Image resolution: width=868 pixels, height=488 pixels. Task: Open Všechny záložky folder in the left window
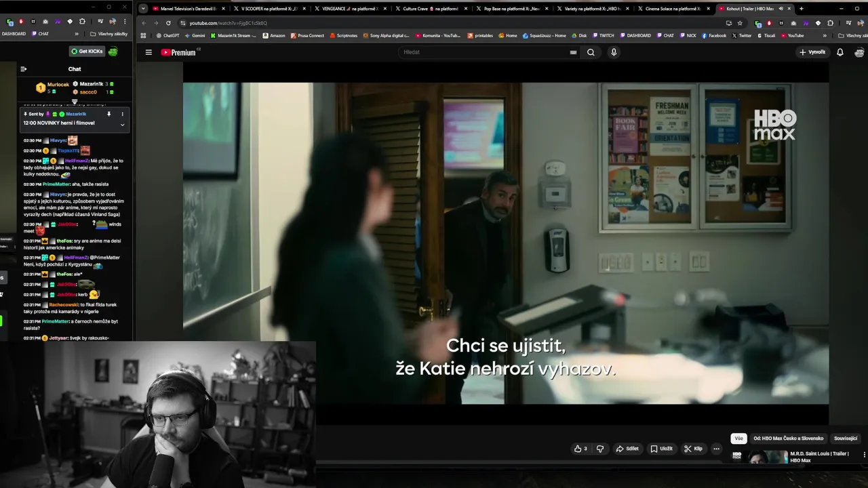108,34
